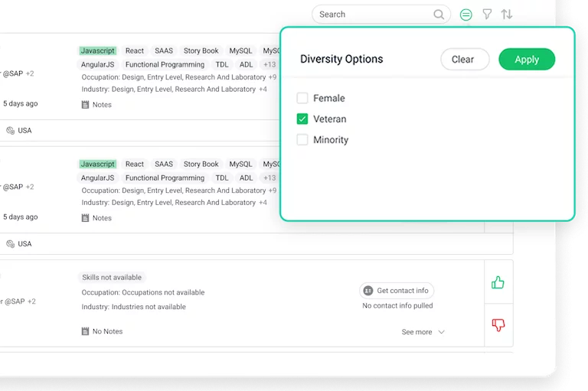Select the Story Book tag, second candidate
Screen dimensions: 588x391
point(201,164)
